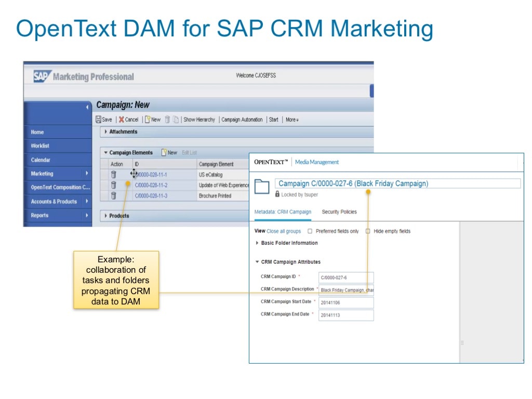
Task: Open campaign element C/0000-028-11-3
Action: click(x=151, y=196)
